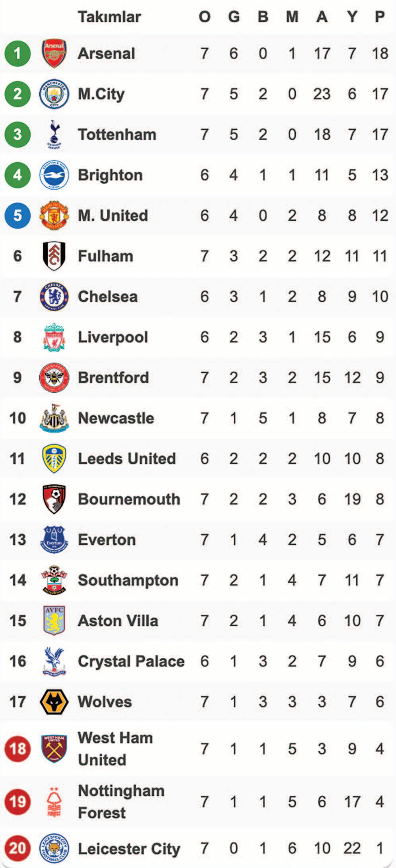Open the Chelsea team link
Viewport: 396px width, 868px height.
[x=108, y=297]
